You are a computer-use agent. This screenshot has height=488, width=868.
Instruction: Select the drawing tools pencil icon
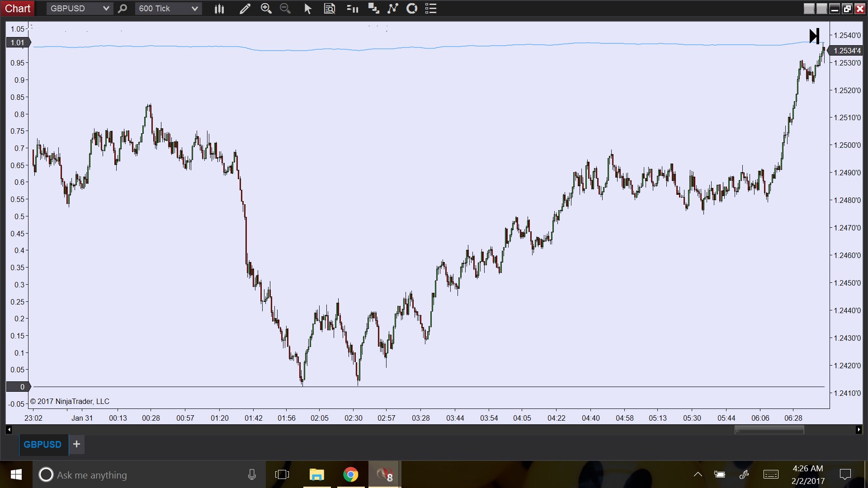245,9
